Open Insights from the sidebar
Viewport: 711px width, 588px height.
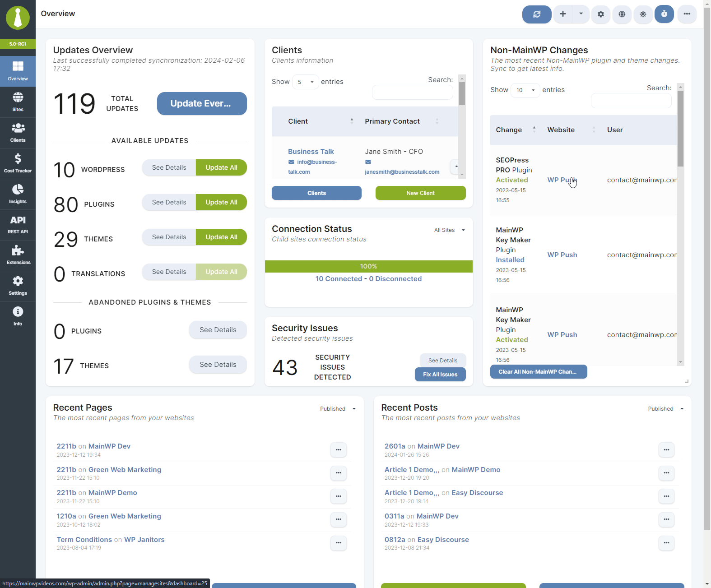[x=18, y=194]
